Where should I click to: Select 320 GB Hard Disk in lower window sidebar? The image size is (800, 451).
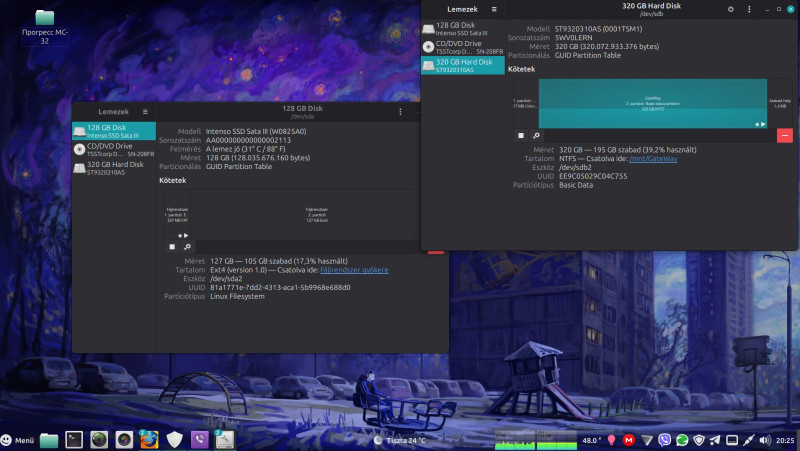114,168
